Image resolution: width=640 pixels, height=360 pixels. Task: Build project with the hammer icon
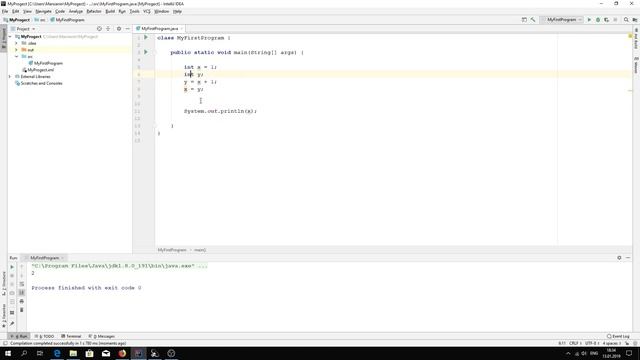coord(533,20)
